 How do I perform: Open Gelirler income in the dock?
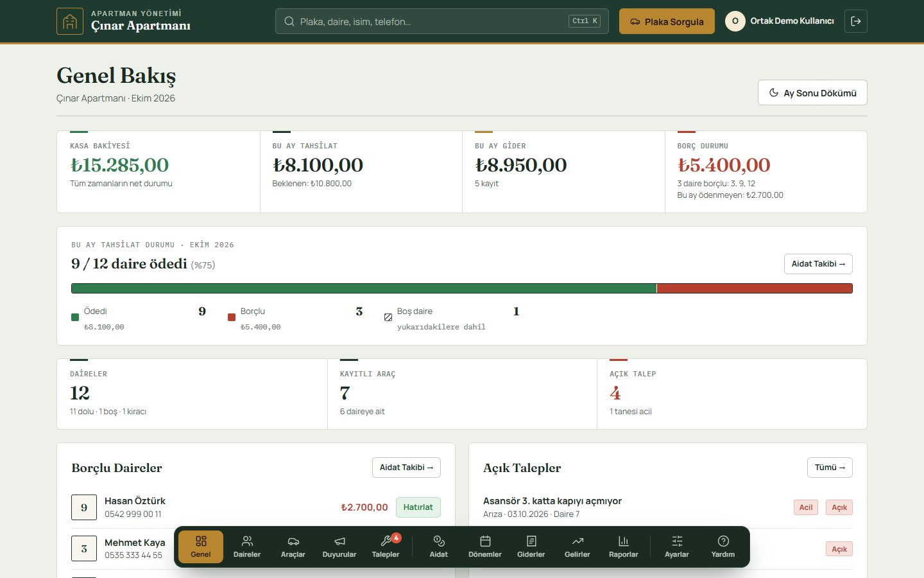[577, 547]
